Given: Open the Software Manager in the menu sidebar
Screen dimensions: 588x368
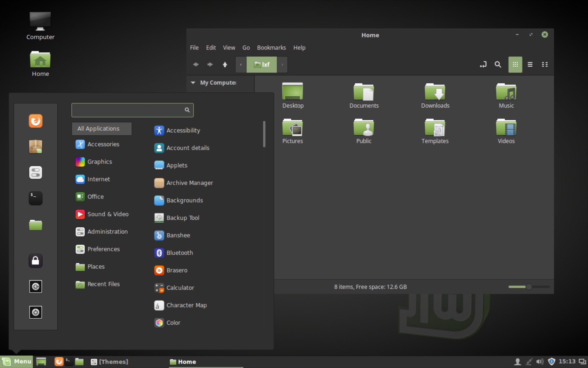Looking at the screenshot, I should coord(36,147).
